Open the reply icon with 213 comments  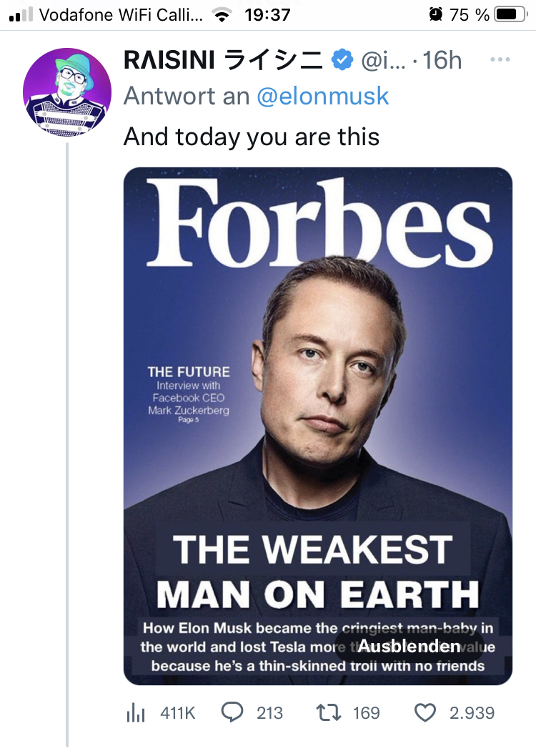(x=233, y=712)
